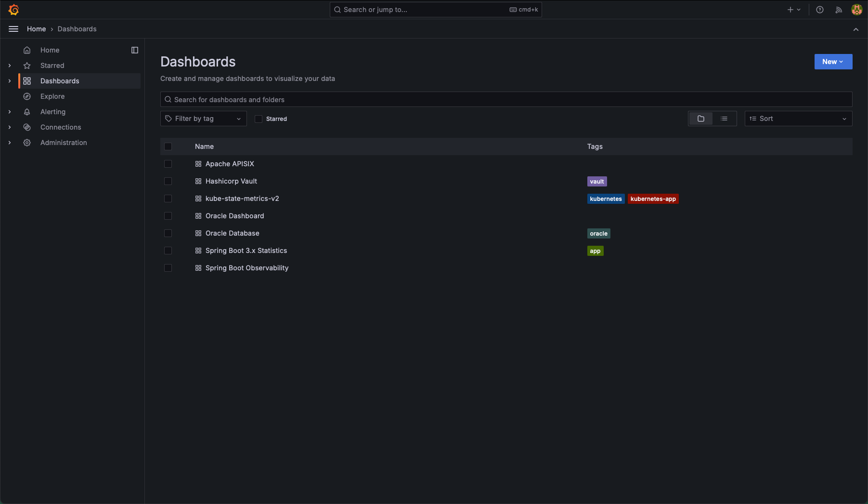Screen dimensions: 868x504
Task: Click the dashboard icon beside Spring Boot 3.x Statistics
Action: coord(198,251)
